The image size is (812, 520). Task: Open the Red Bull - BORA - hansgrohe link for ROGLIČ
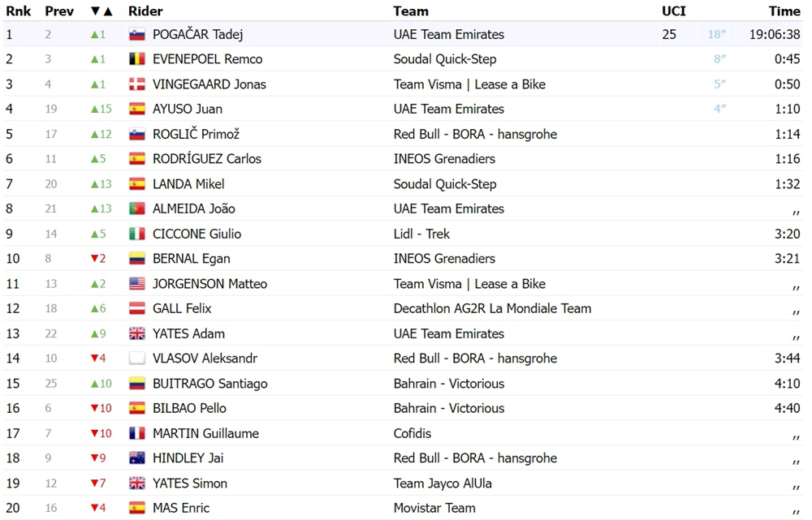(x=475, y=134)
